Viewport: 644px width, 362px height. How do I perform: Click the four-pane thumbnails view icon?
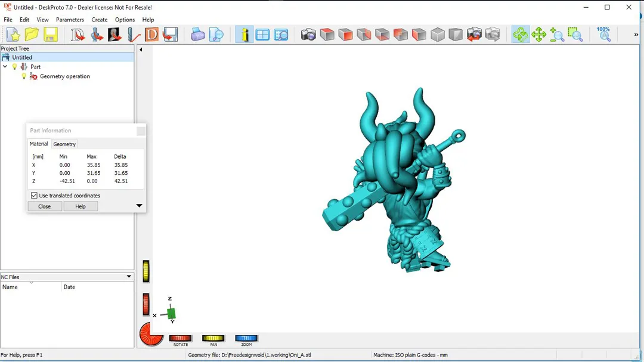tap(262, 35)
